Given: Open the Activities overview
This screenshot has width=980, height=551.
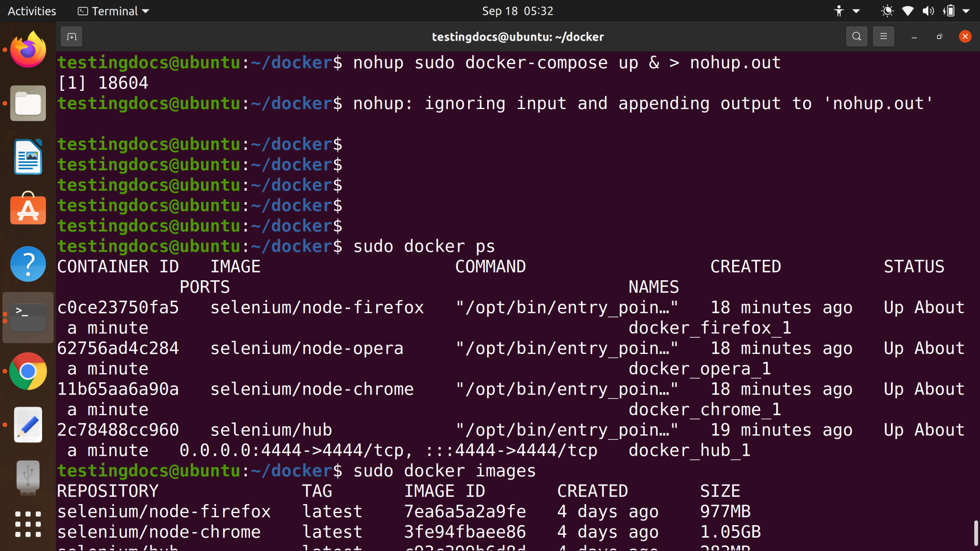Looking at the screenshot, I should point(32,11).
